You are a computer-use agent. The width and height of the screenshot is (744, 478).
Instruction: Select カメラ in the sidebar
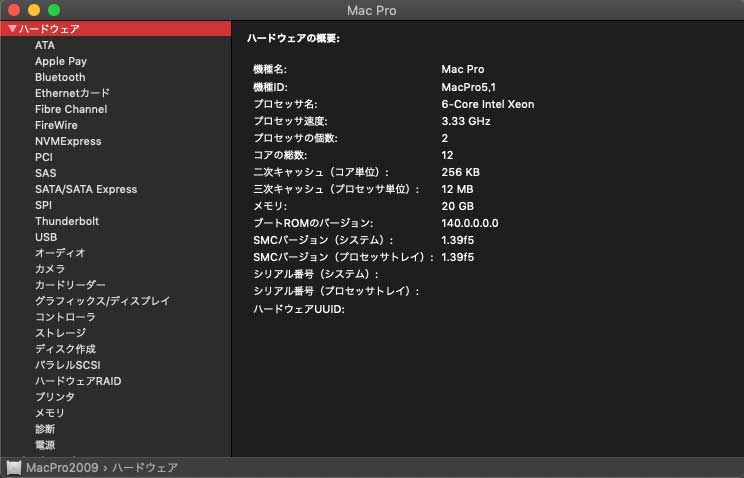50,269
